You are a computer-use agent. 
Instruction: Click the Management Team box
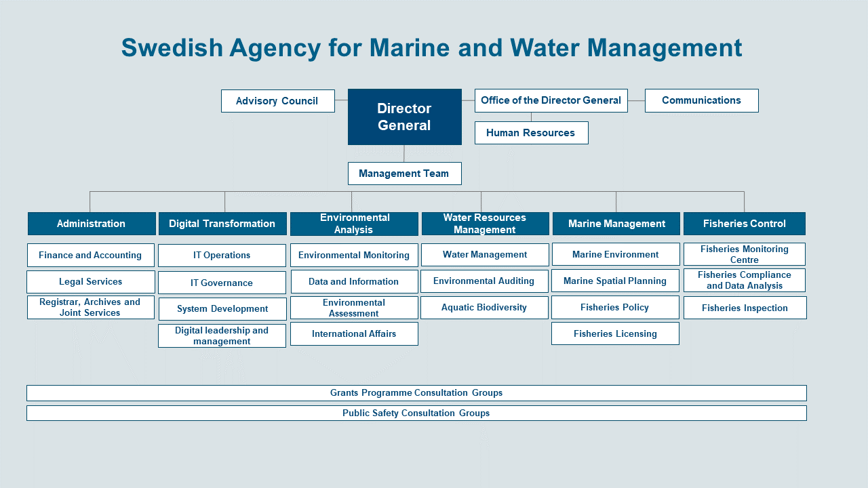[404, 174]
